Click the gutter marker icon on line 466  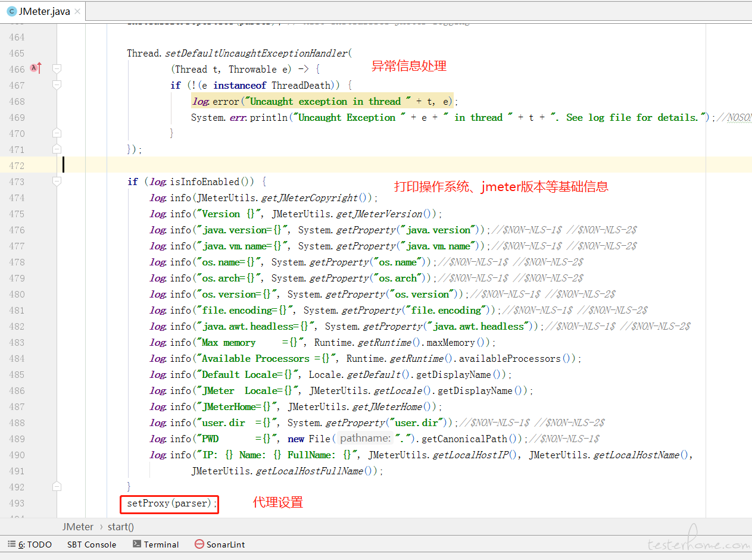[36, 68]
